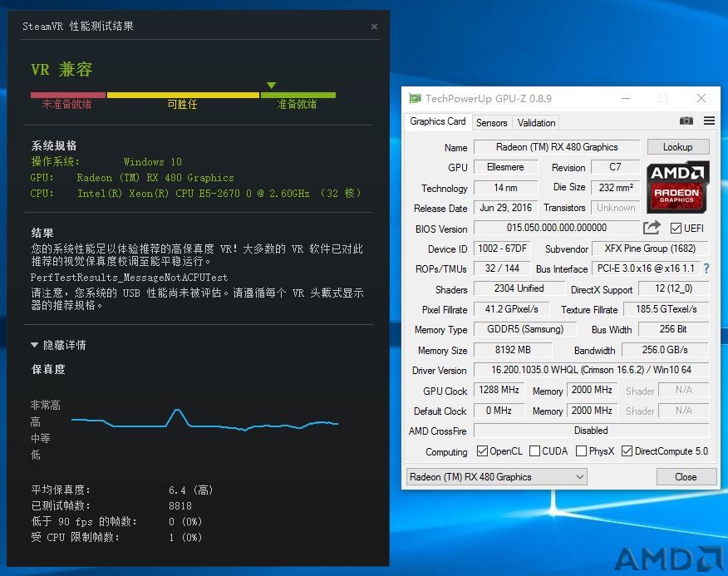Click the PerfTestResults_MessageNotACPUTest text
Screen dimensions: 728x576
pyautogui.click(x=129, y=278)
